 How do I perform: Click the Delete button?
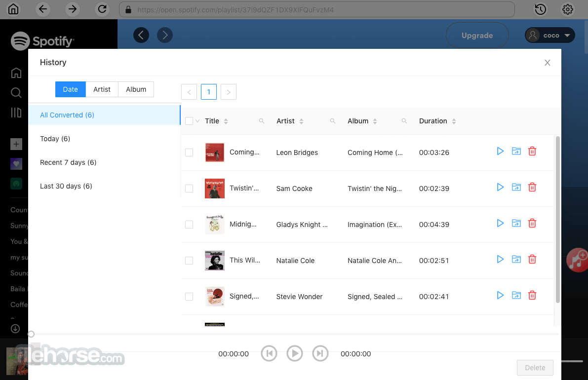click(535, 368)
